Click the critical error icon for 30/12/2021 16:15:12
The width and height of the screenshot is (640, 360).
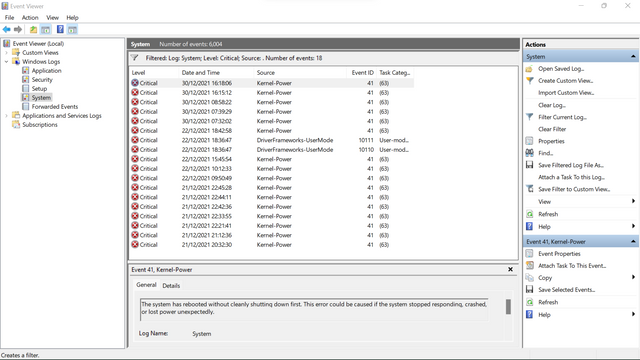click(135, 92)
